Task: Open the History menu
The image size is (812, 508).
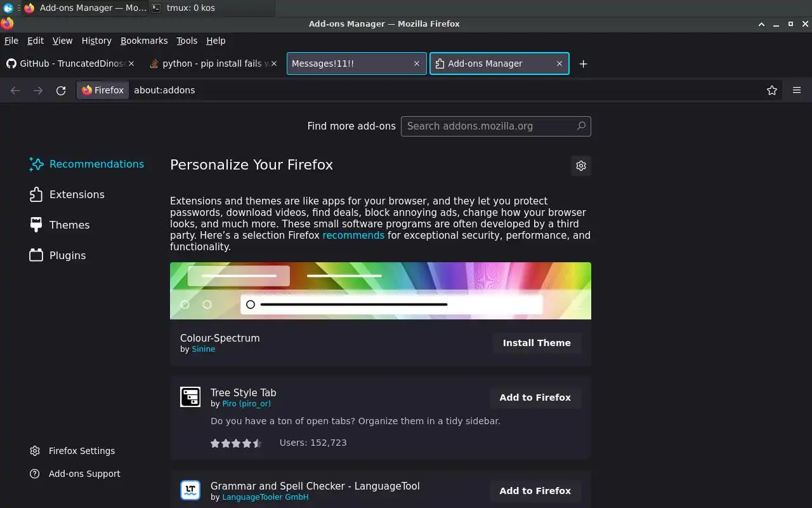Action: [96, 41]
